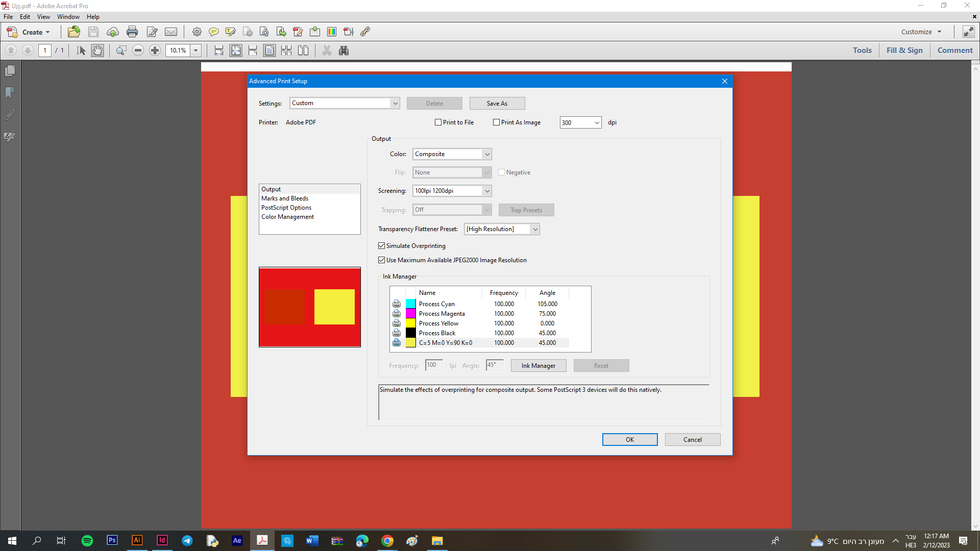Expand the Transparency Flattener Preset dropdown
980x551 pixels.
point(501,229)
